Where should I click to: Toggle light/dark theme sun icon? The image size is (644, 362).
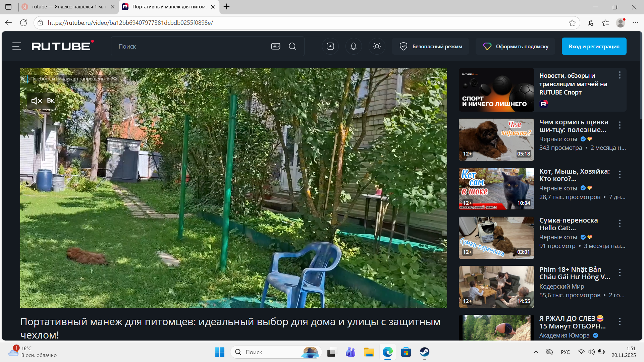377,46
